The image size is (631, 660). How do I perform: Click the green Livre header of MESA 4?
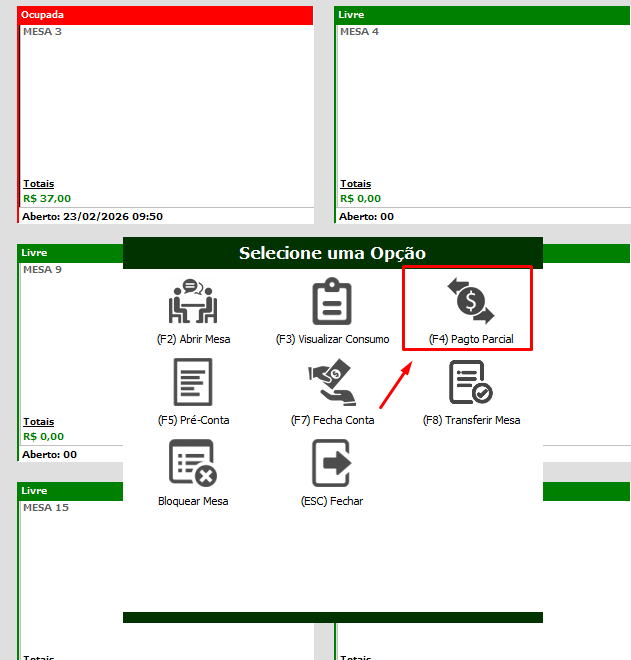[x=482, y=15]
